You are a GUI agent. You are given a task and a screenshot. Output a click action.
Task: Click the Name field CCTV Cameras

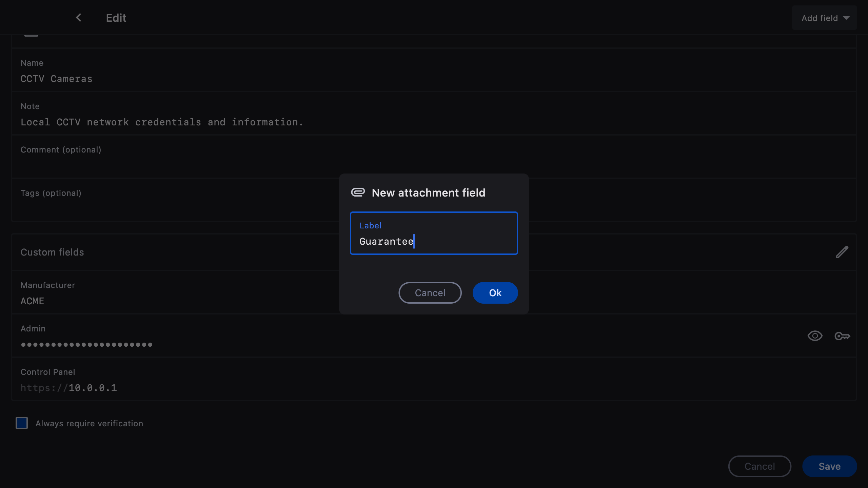56,79
